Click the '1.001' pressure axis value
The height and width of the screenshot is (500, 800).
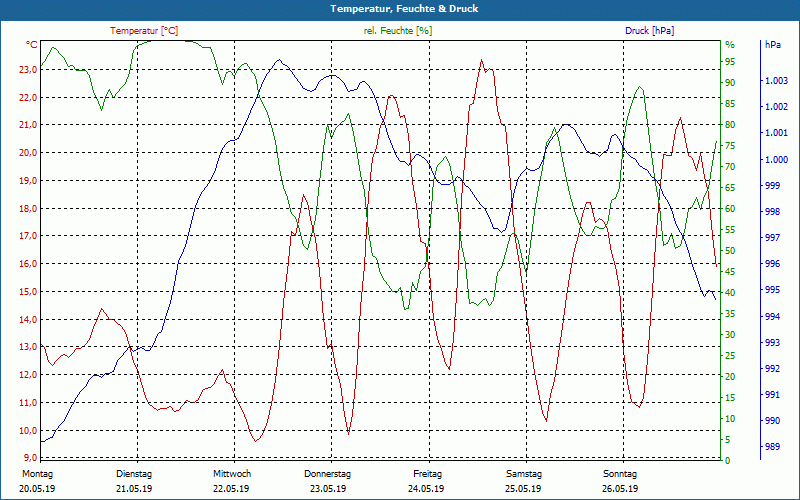(x=777, y=133)
